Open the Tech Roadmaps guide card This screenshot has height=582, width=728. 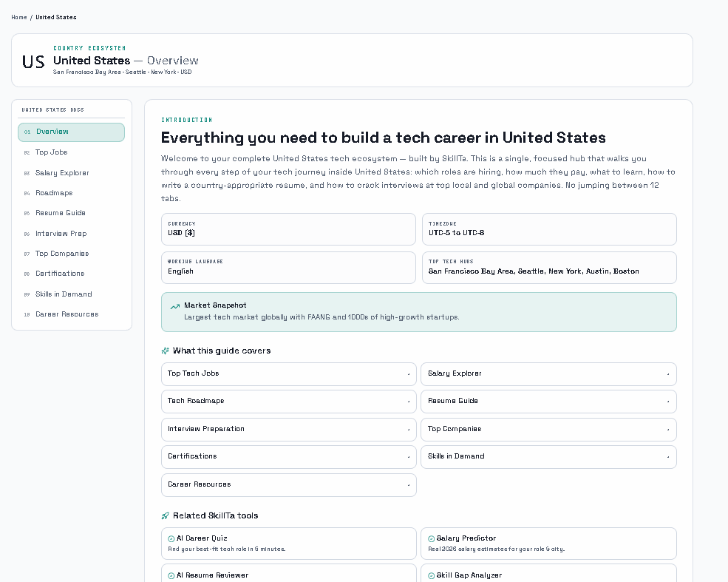tap(289, 402)
